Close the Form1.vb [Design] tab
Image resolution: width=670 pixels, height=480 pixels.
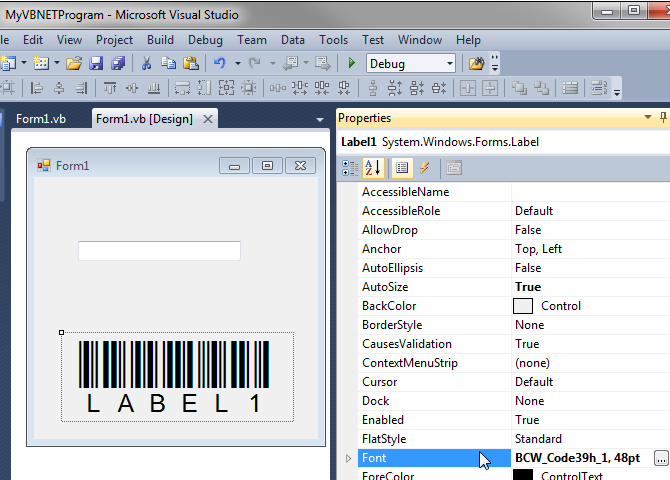[x=208, y=119]
